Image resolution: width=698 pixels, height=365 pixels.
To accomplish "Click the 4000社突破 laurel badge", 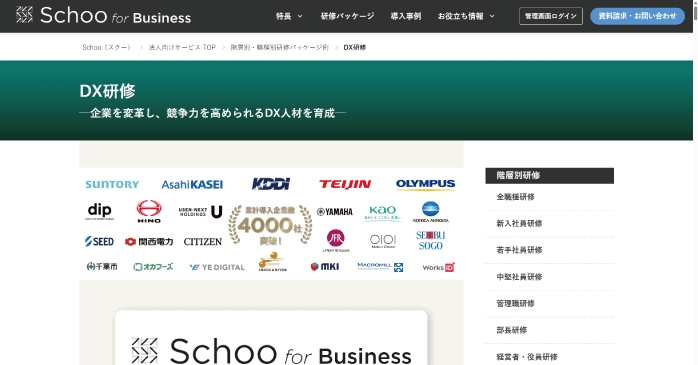I will [270, 225].
